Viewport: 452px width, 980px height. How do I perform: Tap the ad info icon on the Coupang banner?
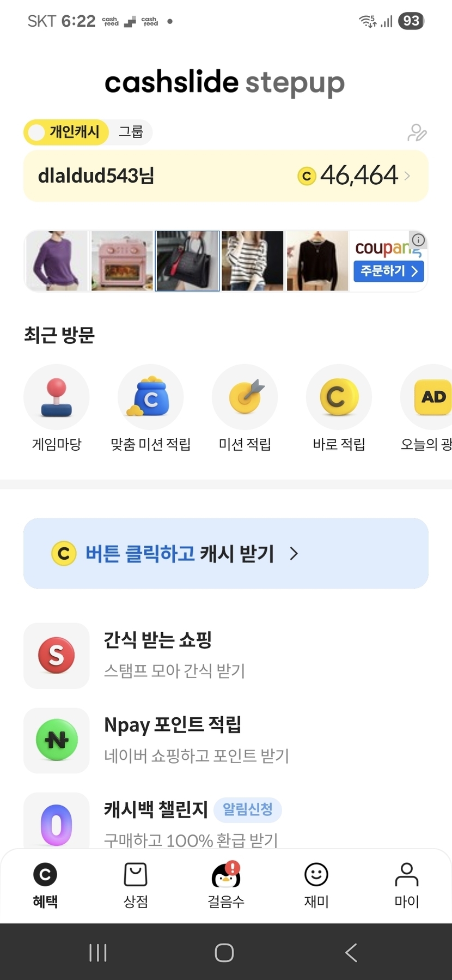[418, 240]
